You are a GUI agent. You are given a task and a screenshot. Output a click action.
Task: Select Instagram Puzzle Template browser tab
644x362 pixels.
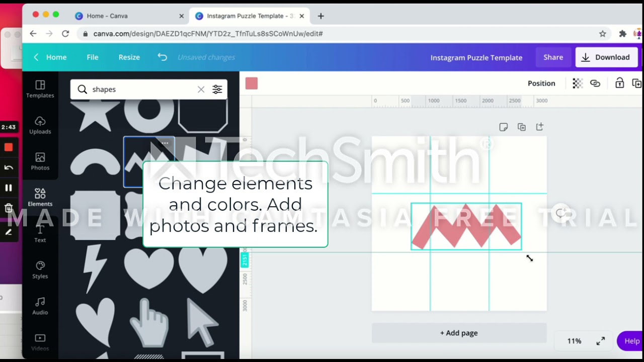[249, 16]
